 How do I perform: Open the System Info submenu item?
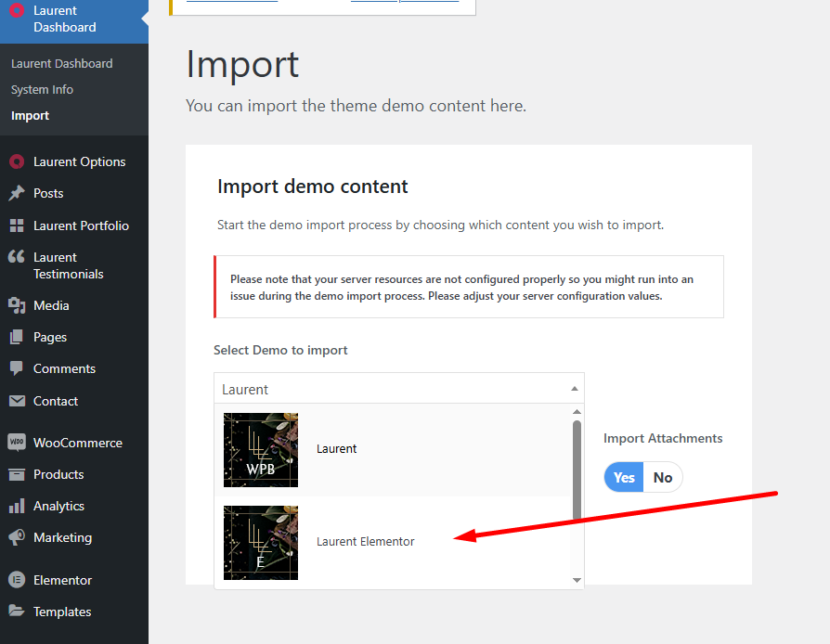pos(42,90)
